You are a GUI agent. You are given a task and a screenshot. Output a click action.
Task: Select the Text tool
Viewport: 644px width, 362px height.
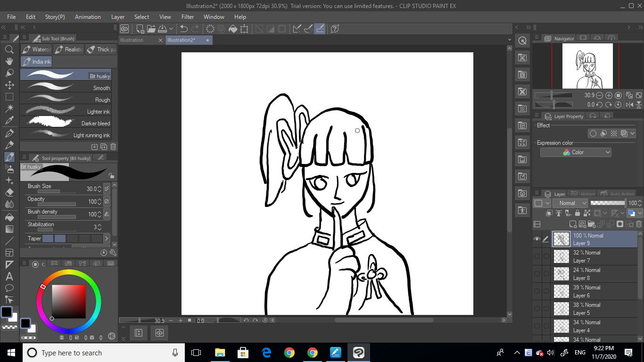[x=9, y=277]
